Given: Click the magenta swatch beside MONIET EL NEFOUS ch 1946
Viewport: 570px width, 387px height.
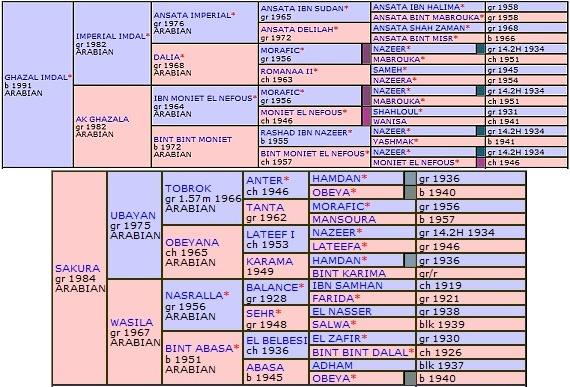Looking at the screenshot, I should click(x=366, y=116).
